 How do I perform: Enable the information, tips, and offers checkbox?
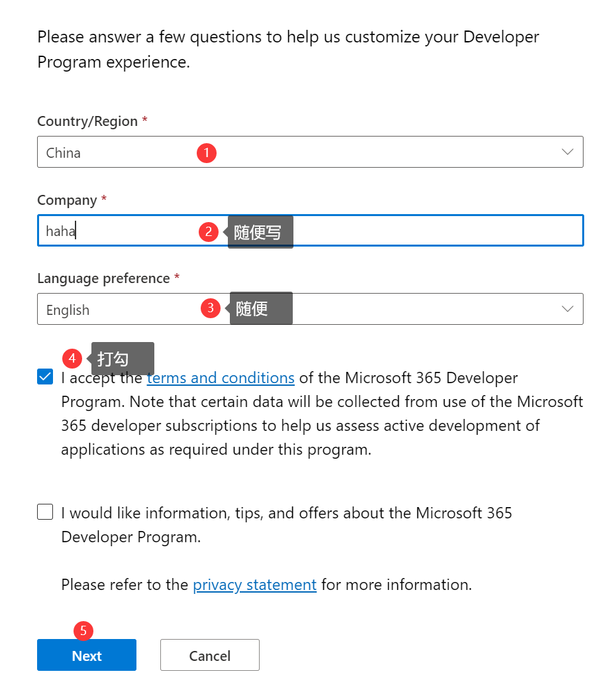click(x=45, y=512)
